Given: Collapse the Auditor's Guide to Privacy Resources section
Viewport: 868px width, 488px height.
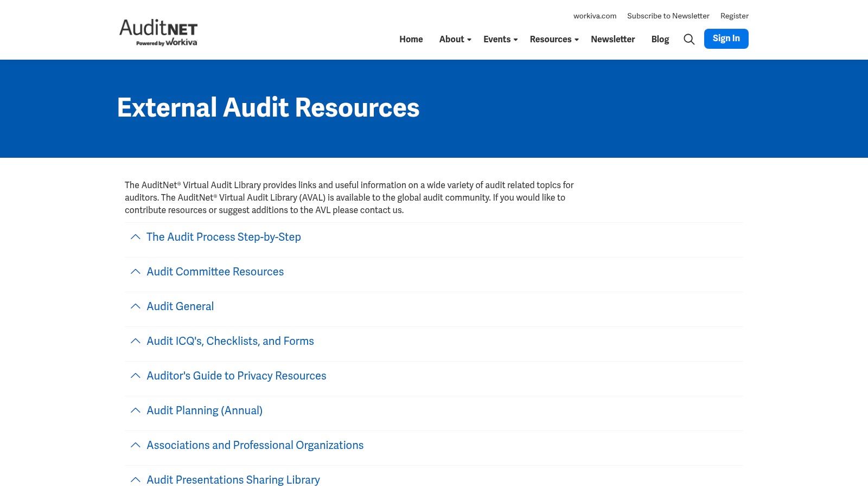Looking at the screenshot, I should pos(135,376).
